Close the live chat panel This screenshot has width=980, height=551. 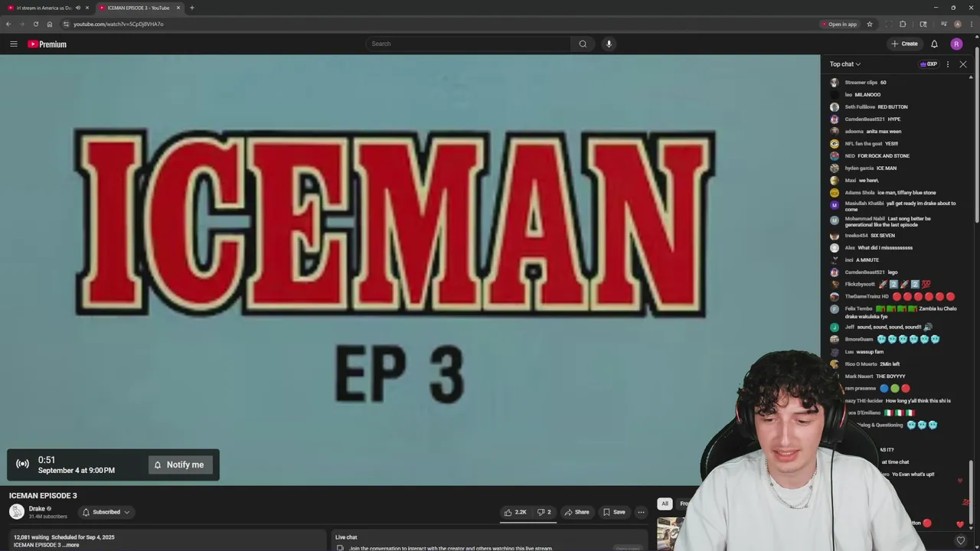(x=963, y=64)
